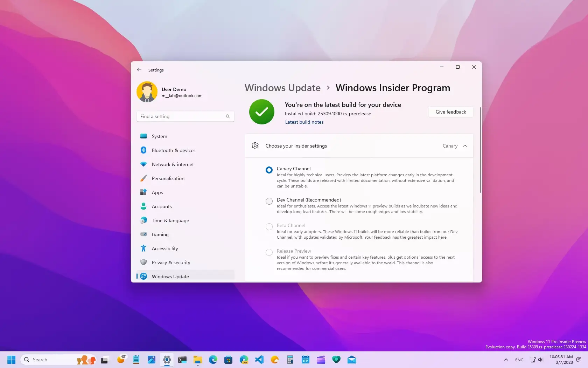Open the Latest build notes link

coord(304,122)
